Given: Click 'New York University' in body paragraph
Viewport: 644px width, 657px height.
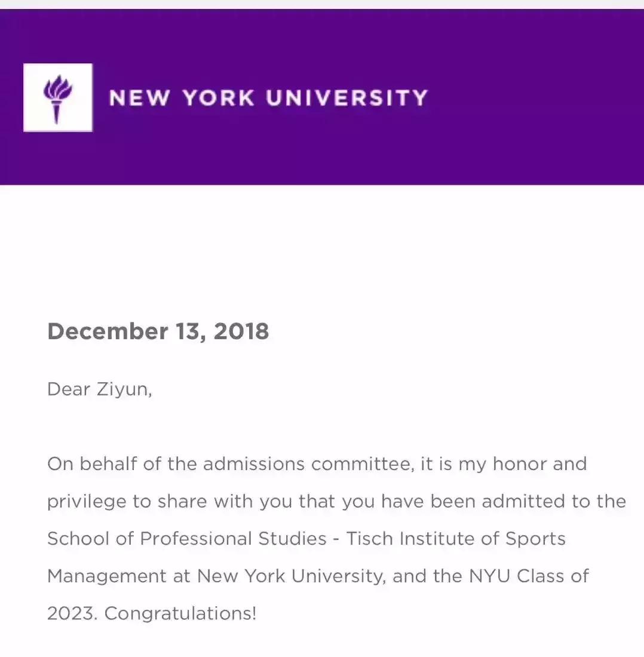Looking at the screenshot, I should 289,576.
